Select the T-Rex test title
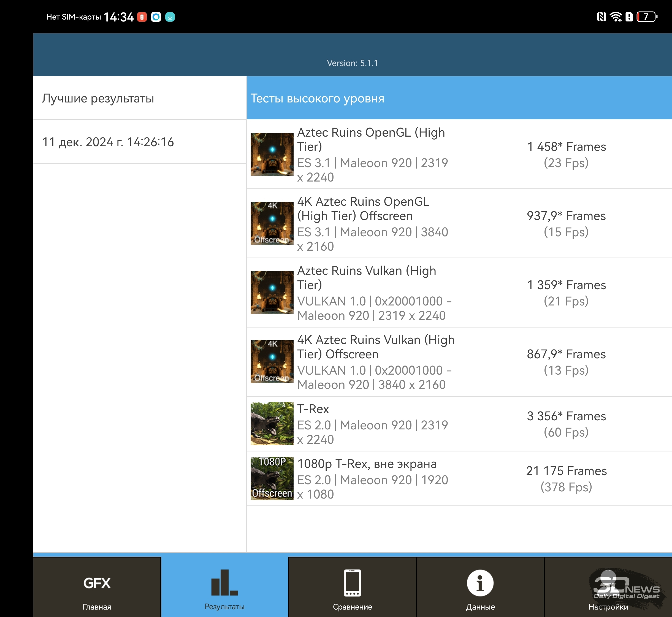Image resolution: width=672 pixels, height=617 pixels. [x=313, y=409]
